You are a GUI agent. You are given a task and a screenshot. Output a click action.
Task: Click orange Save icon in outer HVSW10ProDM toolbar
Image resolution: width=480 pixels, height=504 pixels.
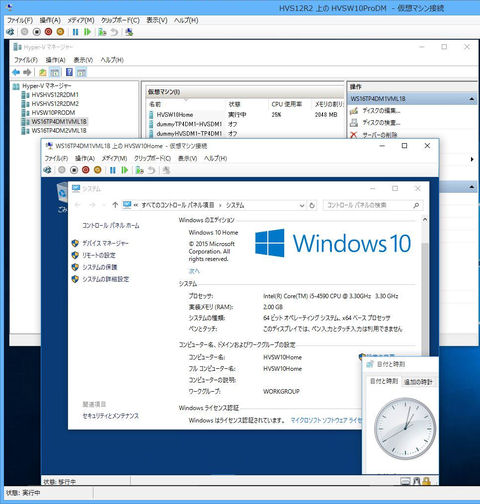pos(60,32)
